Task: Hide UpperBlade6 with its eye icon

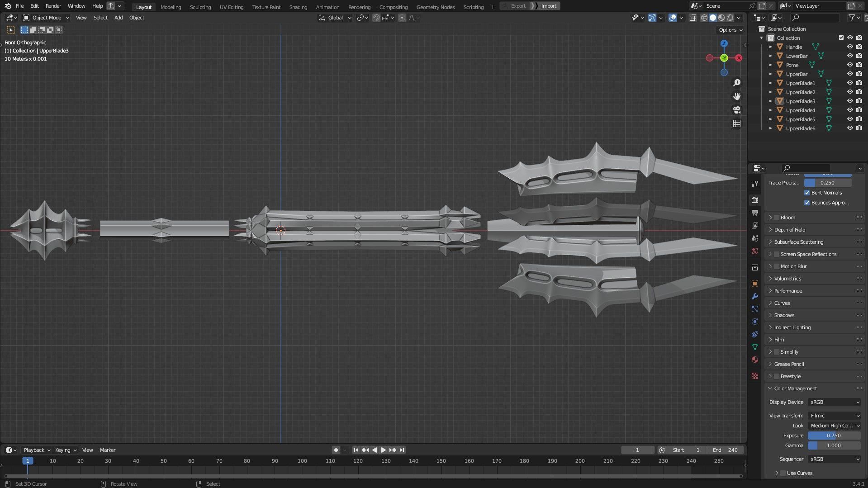Action: pyautogui.click(x=850, y=128)
